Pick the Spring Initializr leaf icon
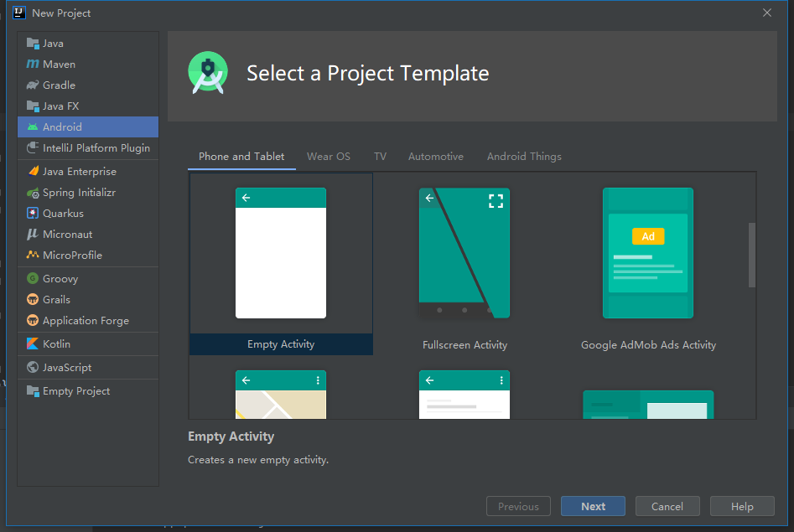The width and height of the screenshot is (794, 532). tap(33, 193)
